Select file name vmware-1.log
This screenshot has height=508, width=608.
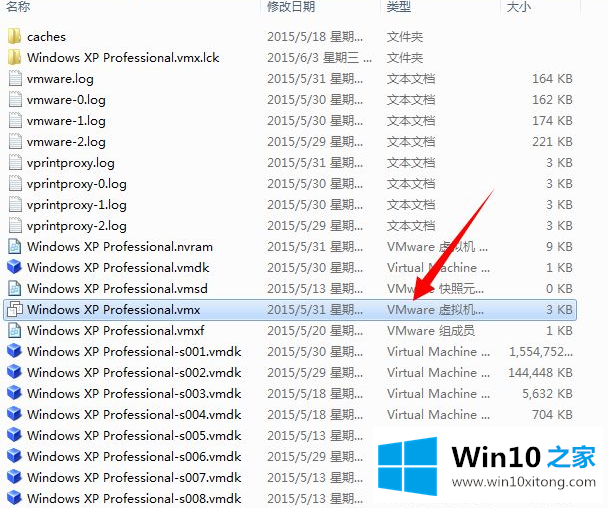click(66, 121)
